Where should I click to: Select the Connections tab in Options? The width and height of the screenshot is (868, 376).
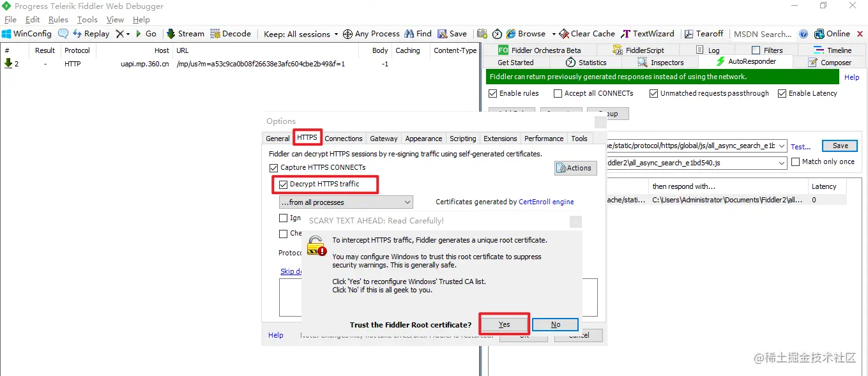pos(344,139)
